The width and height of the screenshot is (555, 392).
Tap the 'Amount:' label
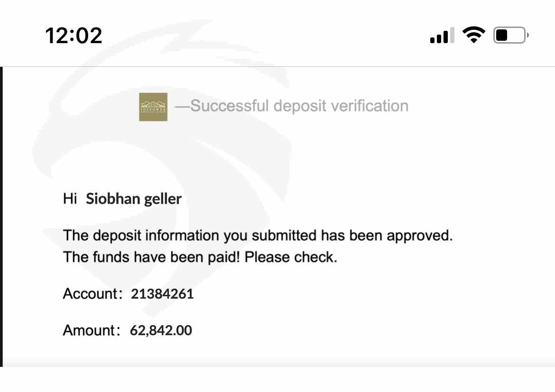click(92, 330)
